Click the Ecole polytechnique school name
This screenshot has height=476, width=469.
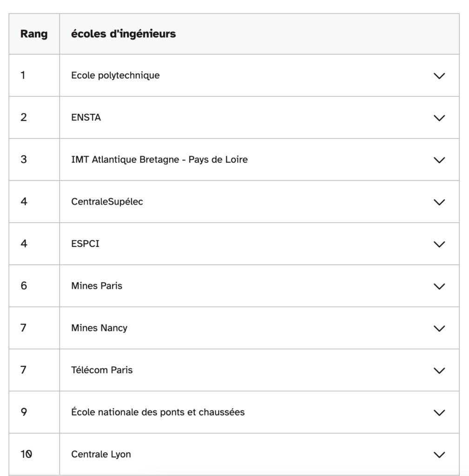point(115,75)
